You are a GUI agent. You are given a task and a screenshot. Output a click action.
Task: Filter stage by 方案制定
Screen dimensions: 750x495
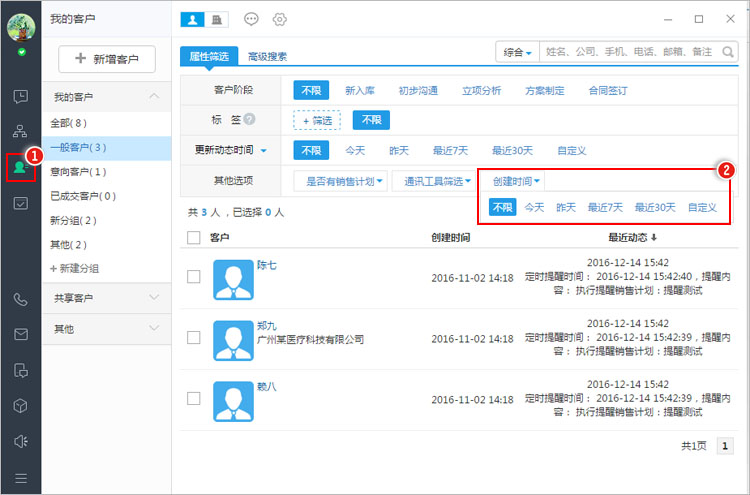(x=544, y=91)
